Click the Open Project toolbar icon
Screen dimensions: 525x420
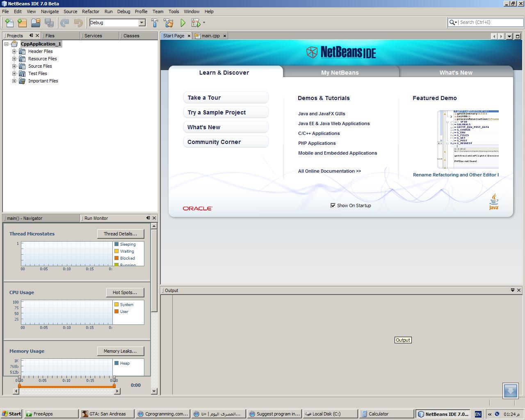tap(36, 23)
